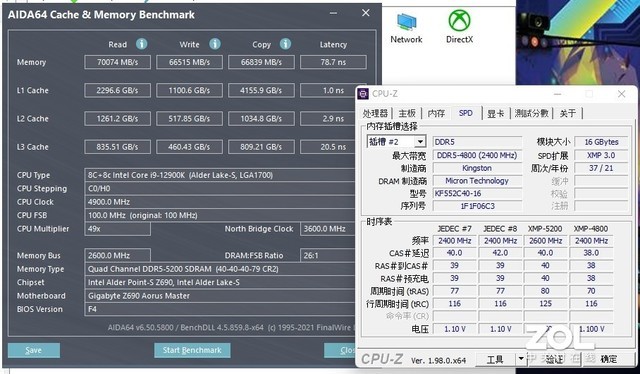
Task: Click the 确定 button in CPU-Z
Action: point(608,359)
